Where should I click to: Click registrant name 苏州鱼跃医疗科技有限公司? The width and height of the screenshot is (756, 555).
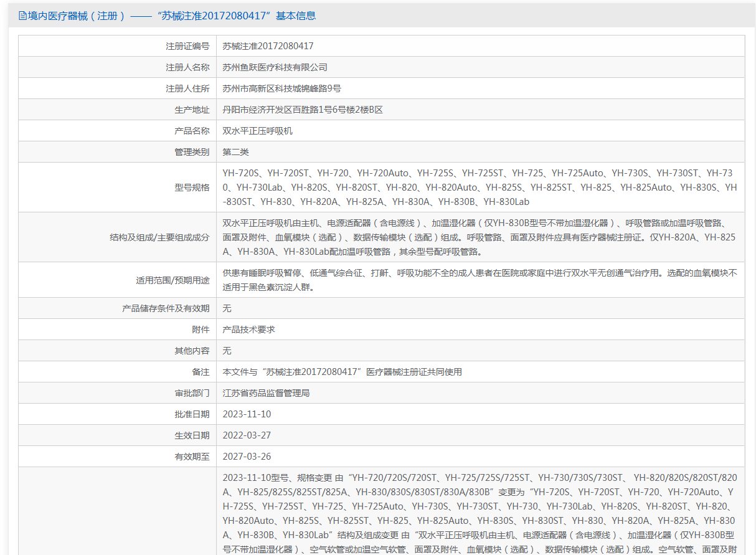[x=275, y=67]
